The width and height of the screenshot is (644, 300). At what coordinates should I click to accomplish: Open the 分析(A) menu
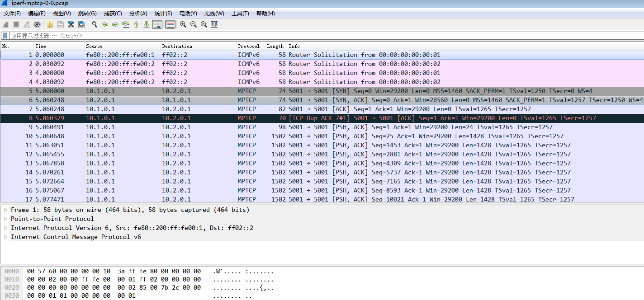[x=138, y=14]
